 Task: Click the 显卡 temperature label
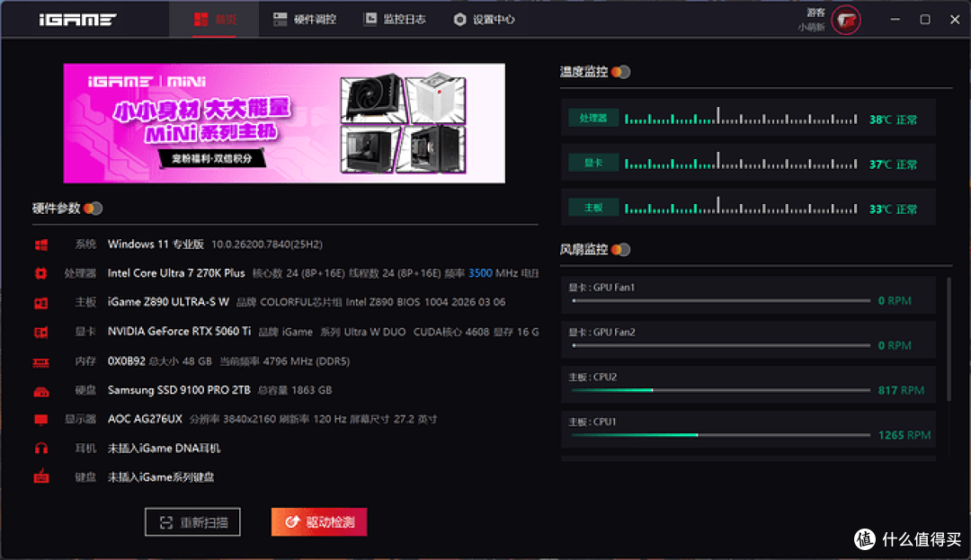coord(593,163)
